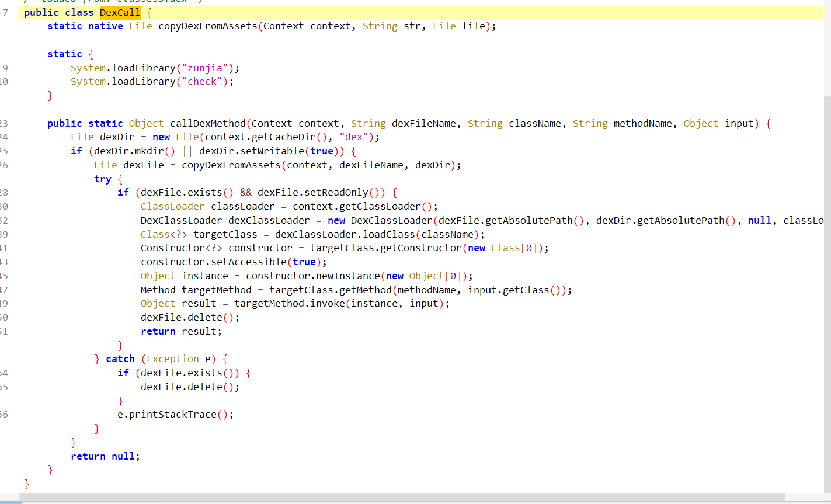Click the newInstance method call

coord(347,276)
